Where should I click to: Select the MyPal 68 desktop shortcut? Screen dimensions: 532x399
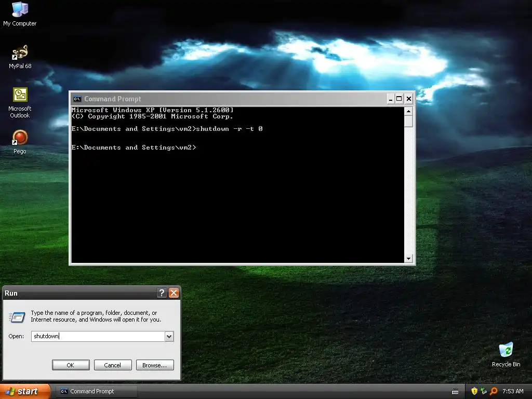click(x=20, y=57)
